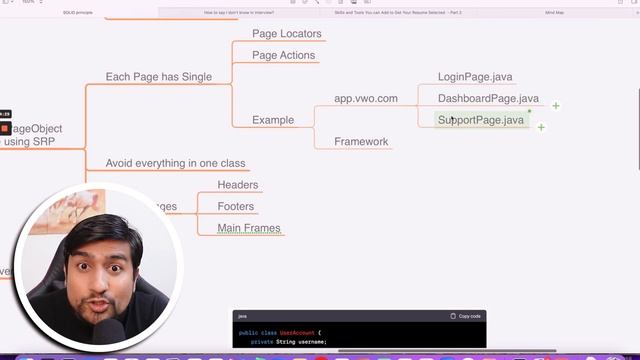Click the 'private String username' code line
Image resolution: width=640 pixels, height=360 pixels.
[289, 342]
